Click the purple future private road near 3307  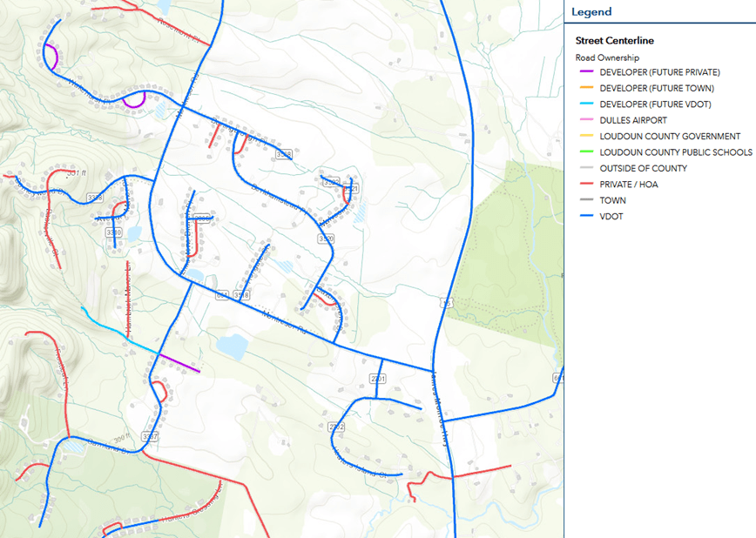[x=179, y=363]
